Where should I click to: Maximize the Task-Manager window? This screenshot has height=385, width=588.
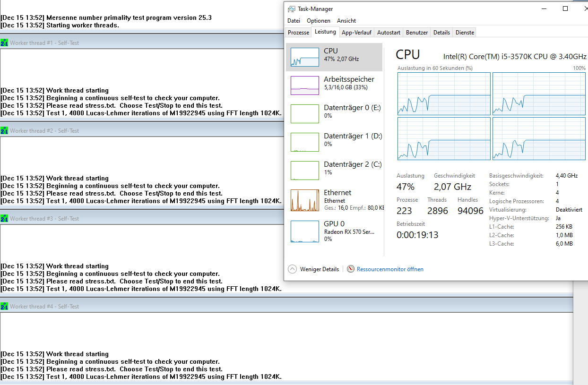(565, 9)
